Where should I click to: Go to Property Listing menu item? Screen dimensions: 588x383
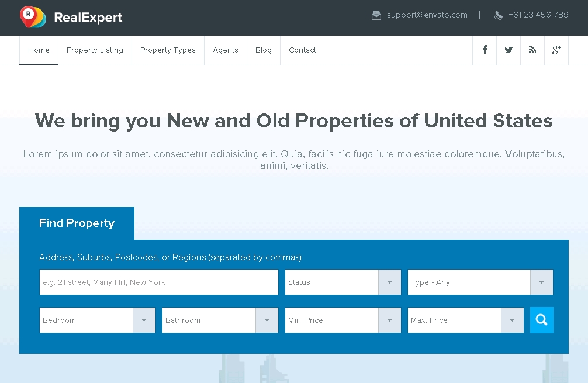95,50
